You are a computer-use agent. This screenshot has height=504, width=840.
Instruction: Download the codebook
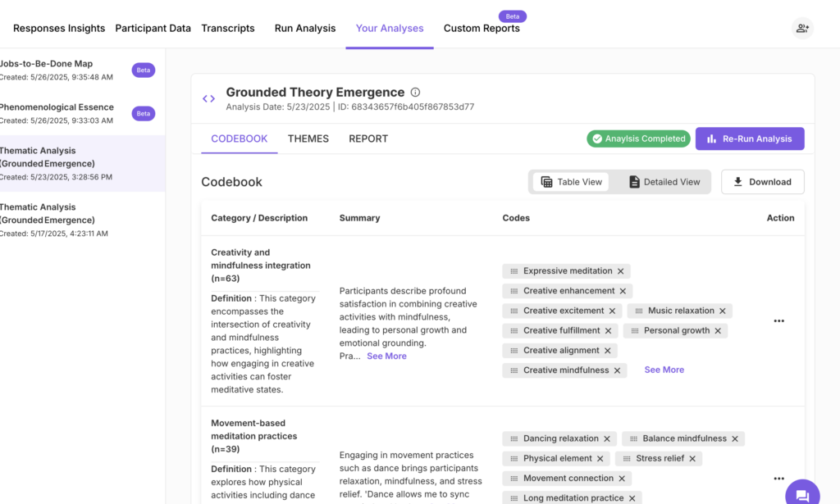pos(762,182)
